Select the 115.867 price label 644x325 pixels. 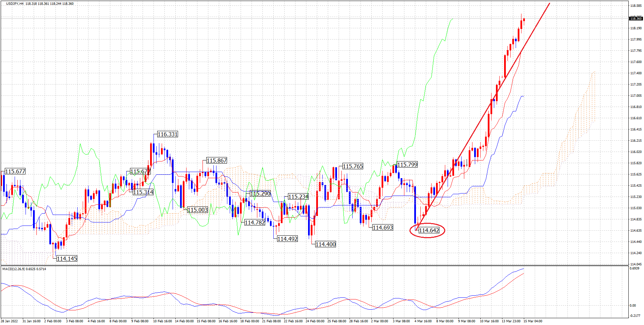(x=216, y=160)
